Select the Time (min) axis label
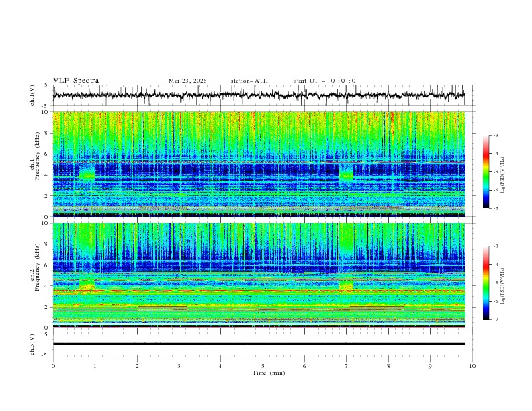532x411 pixels. click(269, 373)
